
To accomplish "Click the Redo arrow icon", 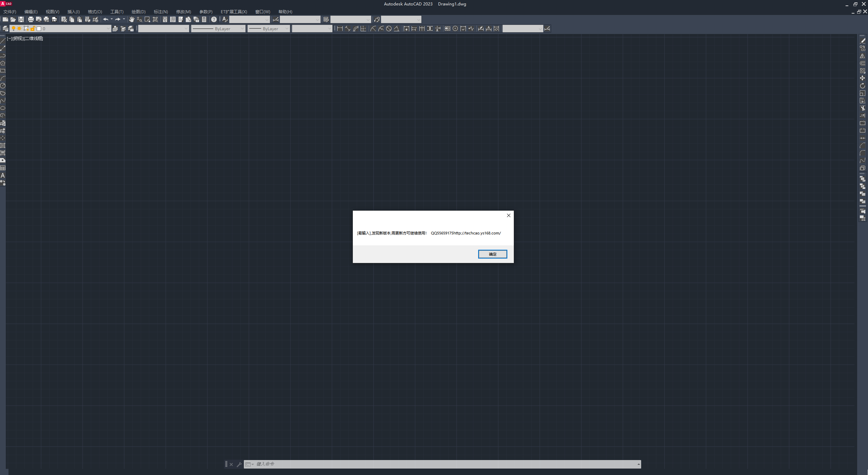I will click(118, 19).
